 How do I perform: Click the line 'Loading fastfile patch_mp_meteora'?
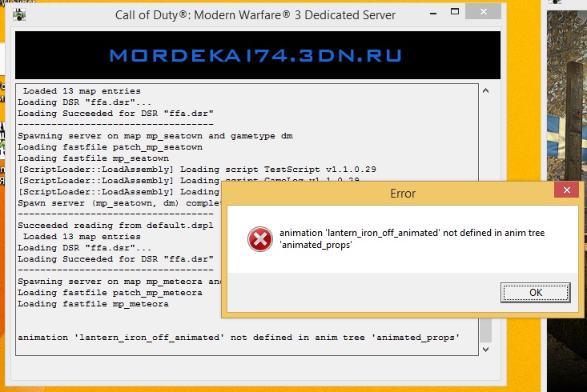[110, 293]
